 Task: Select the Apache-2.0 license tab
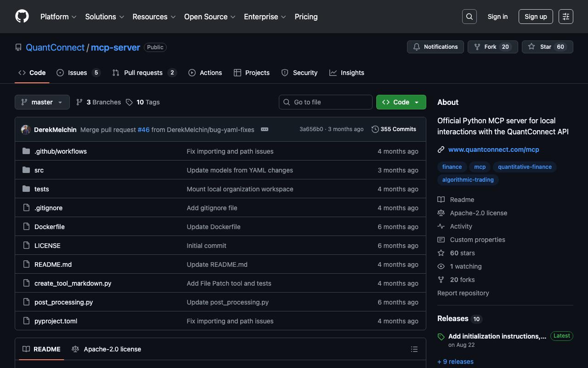click(107, 349)
